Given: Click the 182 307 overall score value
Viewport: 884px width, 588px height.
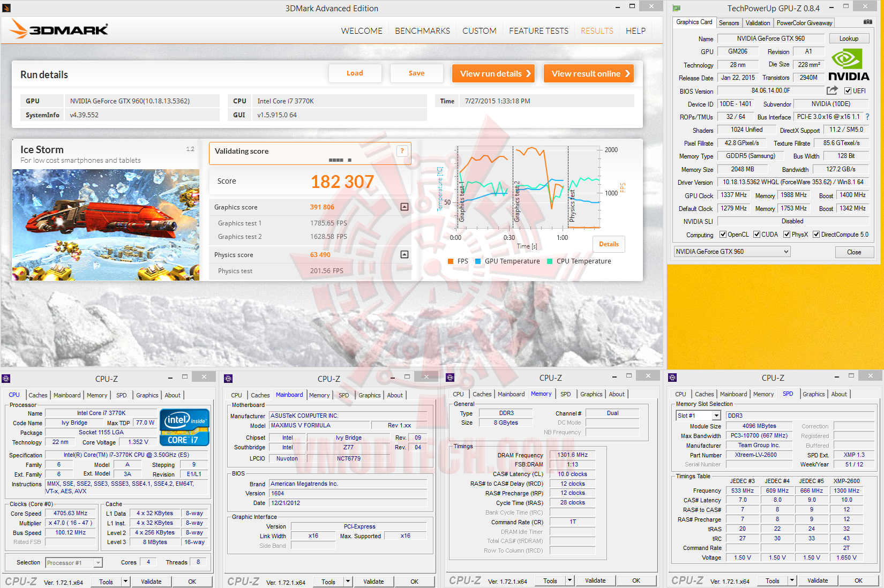Looking at the screenshot, I should pyautogui.click(x=342, y=182).
